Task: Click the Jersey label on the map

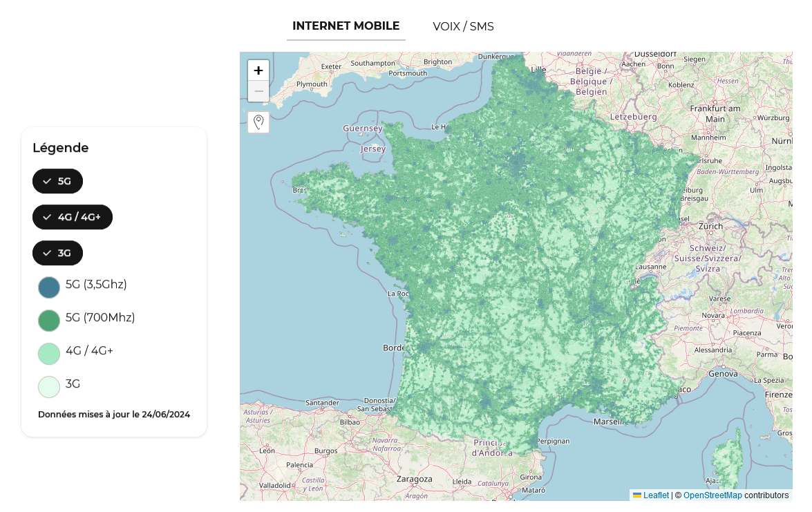Action: (x=373, y=149)
